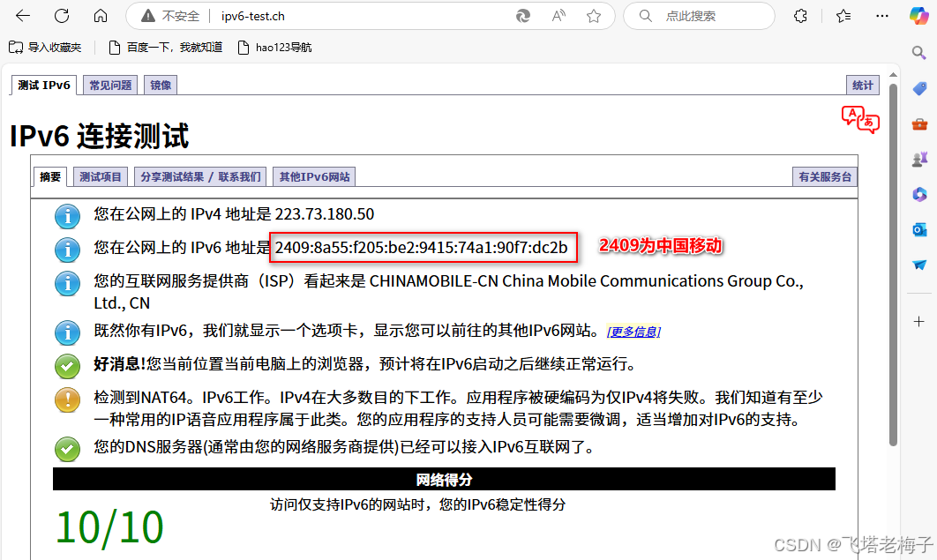The height and width of the screenshot is (560, 937).
Task: Add sidebar app with plus icon
Action: coord(919,322)
